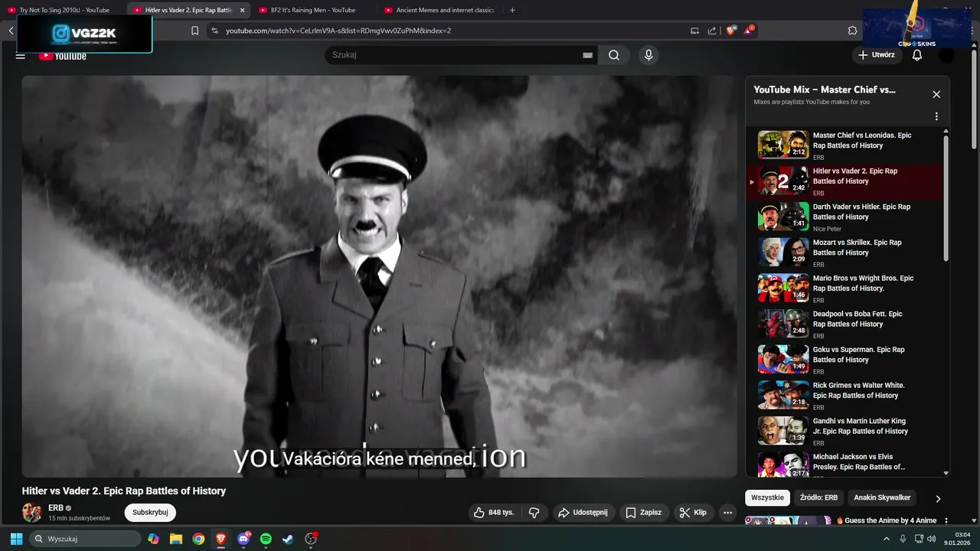The image size is (980, 551).
Task: Open the playlist three-dot options menu
Action: [x=936, y=117]
